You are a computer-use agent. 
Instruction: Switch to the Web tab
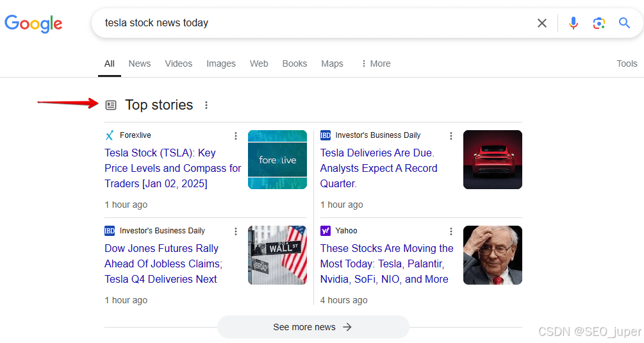point(259,63)
